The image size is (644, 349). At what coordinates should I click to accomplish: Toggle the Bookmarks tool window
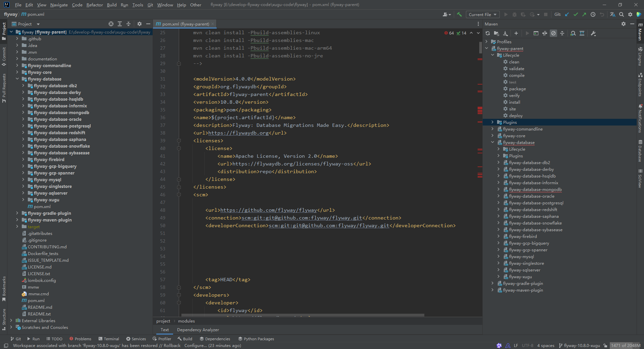tap(4, 289)
